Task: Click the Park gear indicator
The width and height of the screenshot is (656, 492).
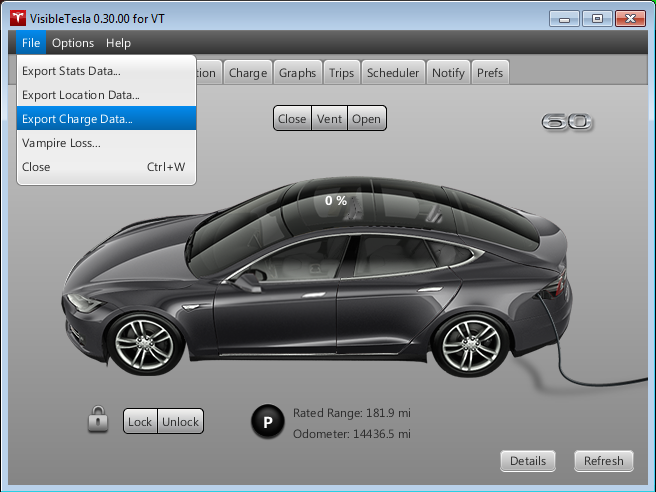Action: (x=268, y=421)
